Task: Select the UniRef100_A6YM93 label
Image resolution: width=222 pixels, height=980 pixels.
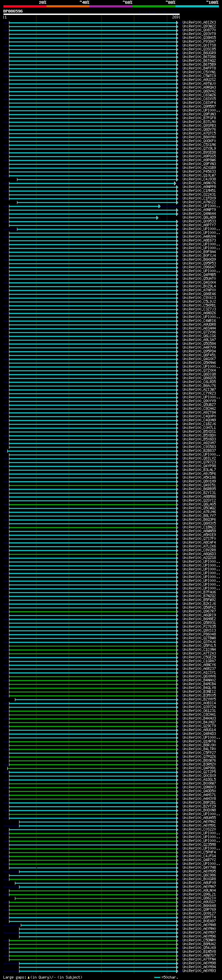Action: click(199, 971)
